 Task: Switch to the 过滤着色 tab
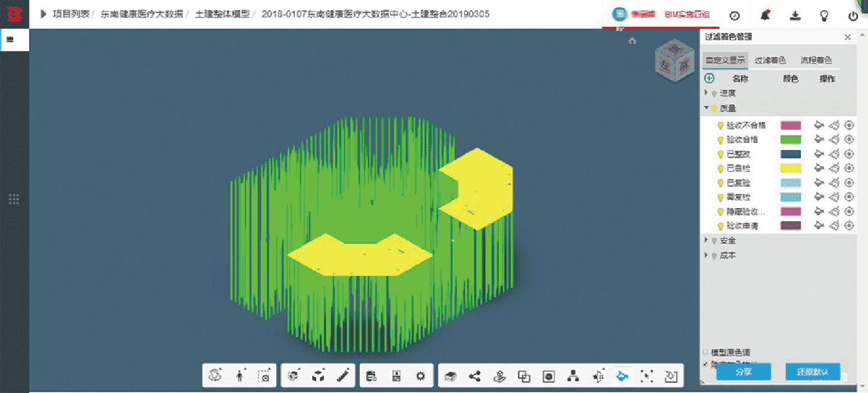point(770,60)
